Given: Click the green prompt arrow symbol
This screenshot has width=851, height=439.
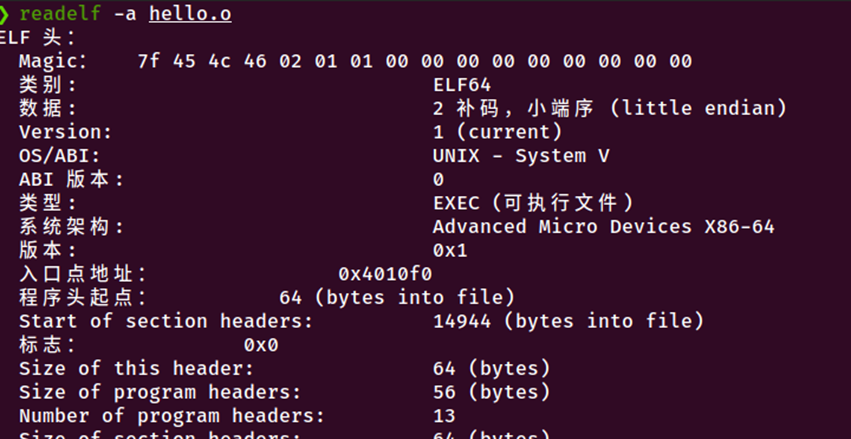Looking at the screenshot, I should pyautogui.click(x=6, y=14).
